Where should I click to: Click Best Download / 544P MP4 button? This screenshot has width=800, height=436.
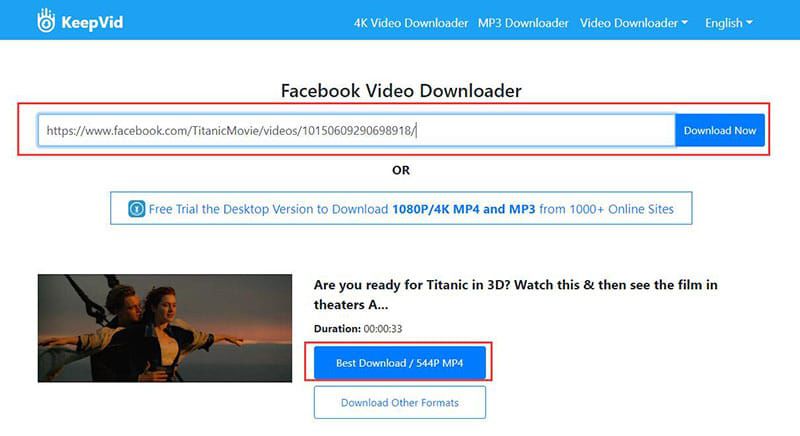tap(399, 363)
